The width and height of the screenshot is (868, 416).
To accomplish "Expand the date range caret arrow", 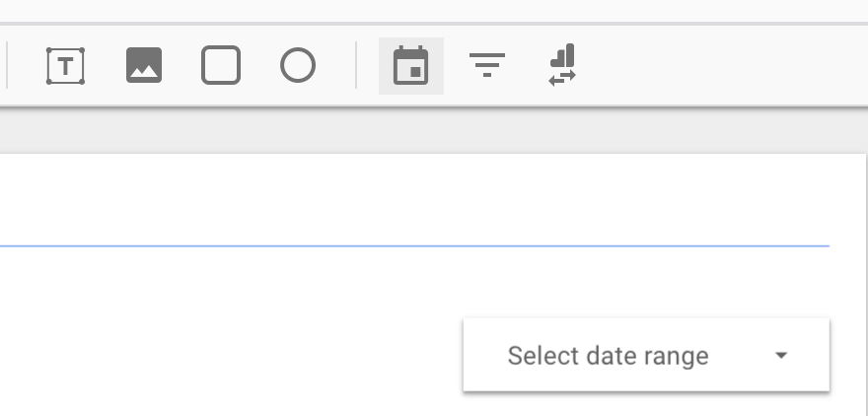I will click(781, 355).
